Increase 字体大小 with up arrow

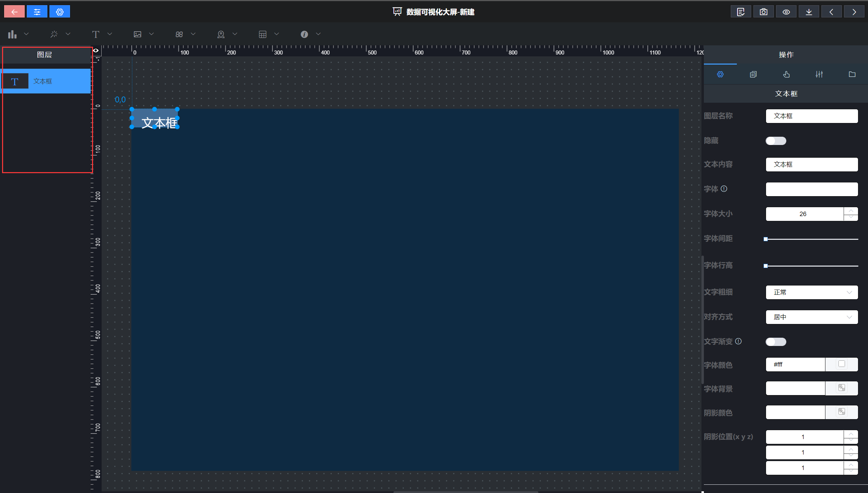pos(851,211)
